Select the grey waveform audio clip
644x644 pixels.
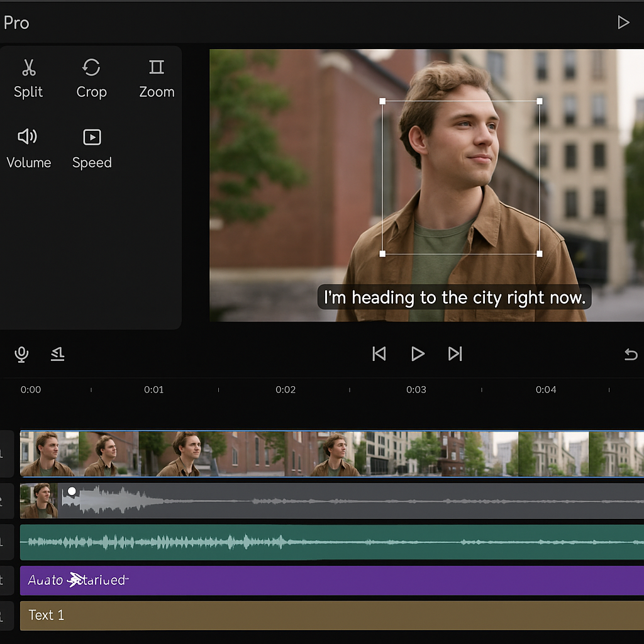[x=332, y=501]
